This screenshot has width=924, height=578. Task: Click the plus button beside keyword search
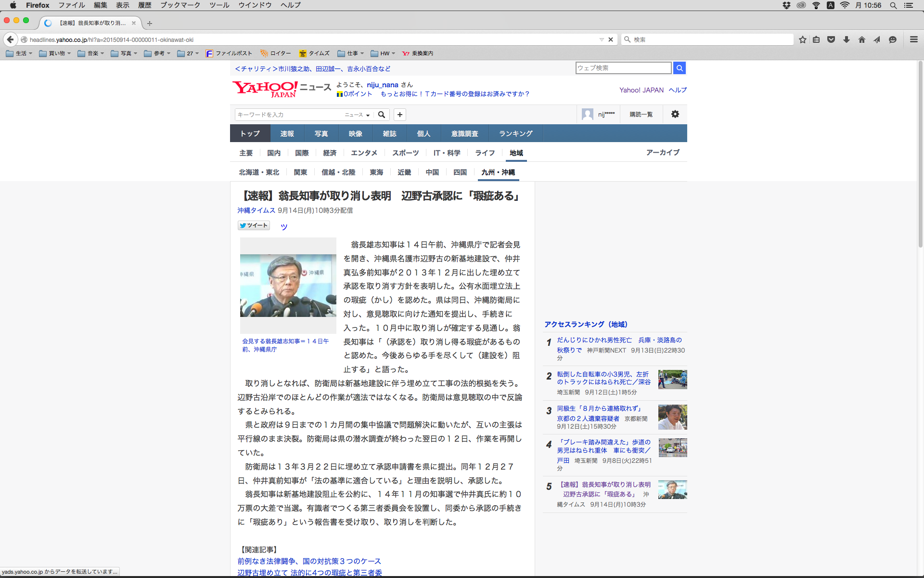[400, 115]
